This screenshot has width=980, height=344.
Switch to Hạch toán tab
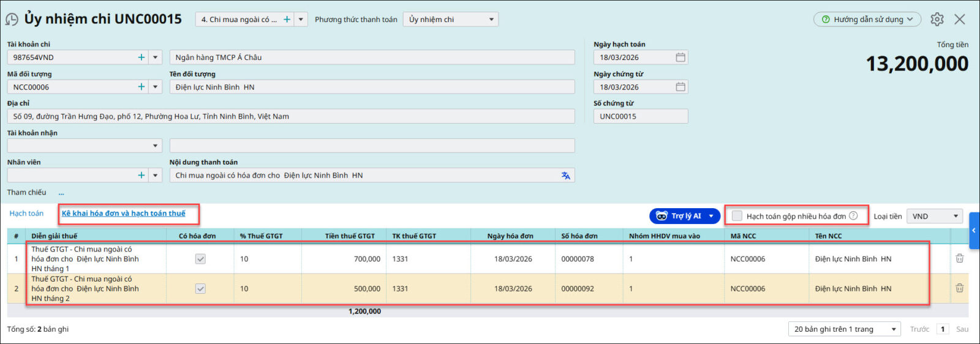pyautogui.click(x=26, y=214)
